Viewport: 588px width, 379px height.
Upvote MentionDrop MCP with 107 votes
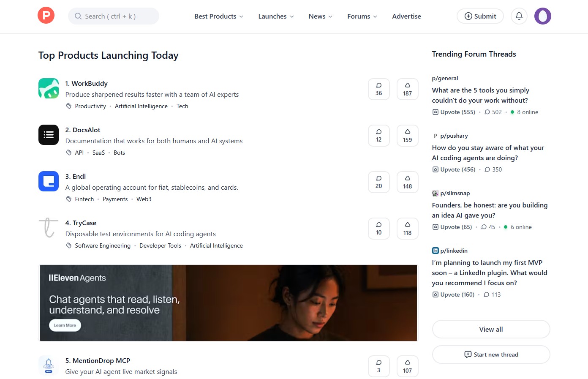point(408,366)
